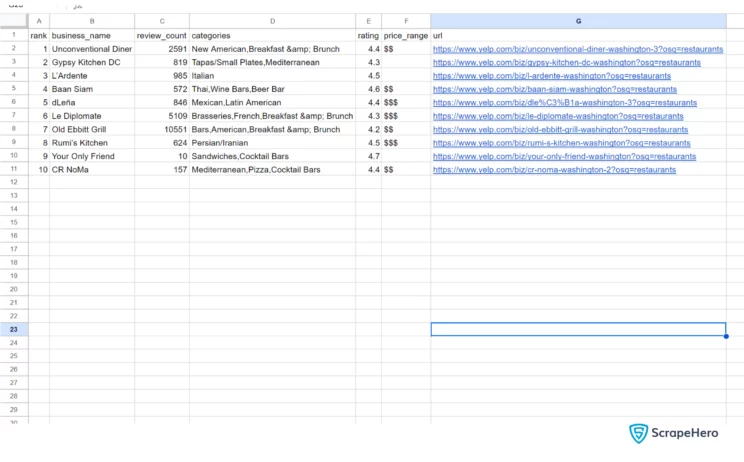Select the 'L'Ardente' cell
The width and height of the screenshot is (744, 462).
tap(92, 75)
